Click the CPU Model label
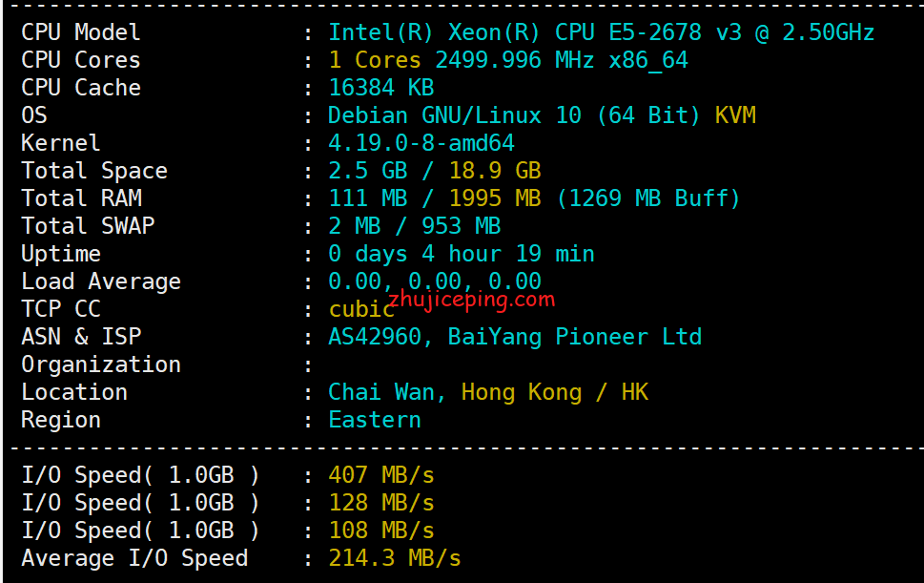The height and width of the screenshot is (583, 924). tap(81, 32)
